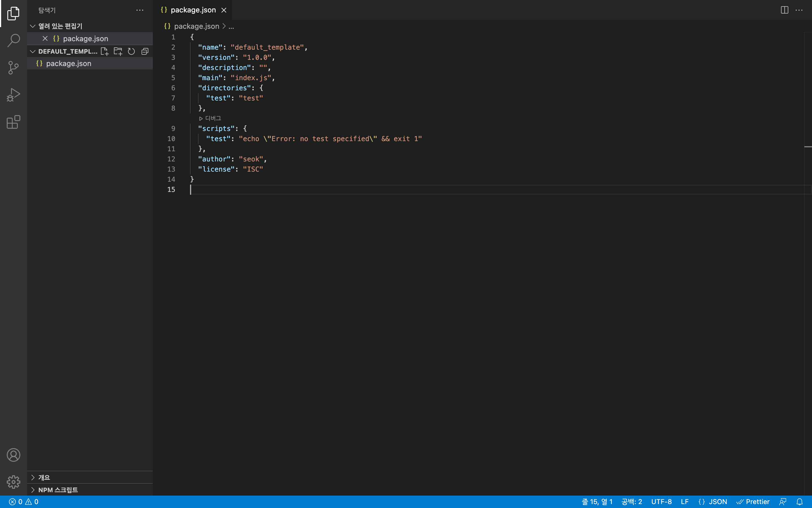Screen dimensions: 812x508
Task: Click the New File icon in explorer
Action: 105,51
